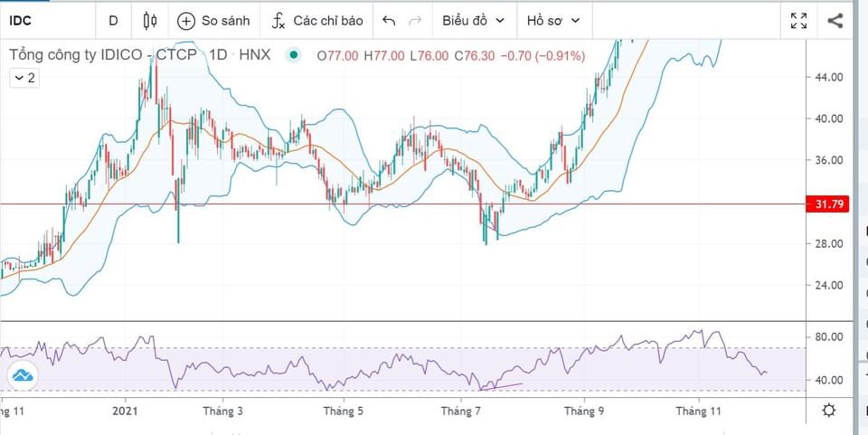Screen dimensions: 868x435
Task: Click the C76.30 close price value
Action: [x=475, y=56]
